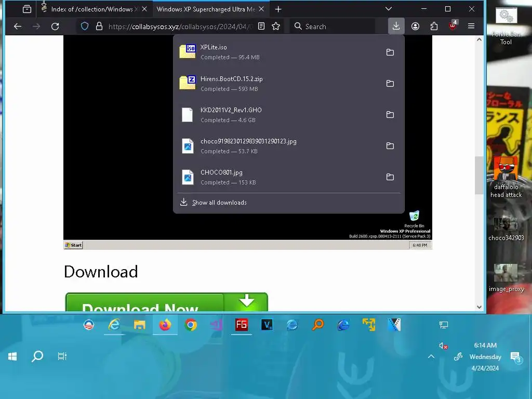Close the Windows XP Supercharged tab
The height and width of the screenshot is (399, 532).
coord(261,9)
